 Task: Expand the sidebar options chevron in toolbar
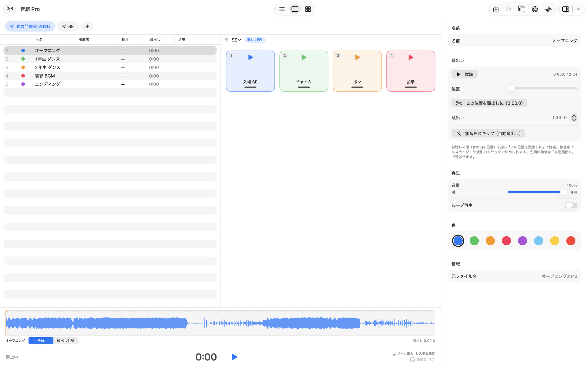(x=579, y=9)
